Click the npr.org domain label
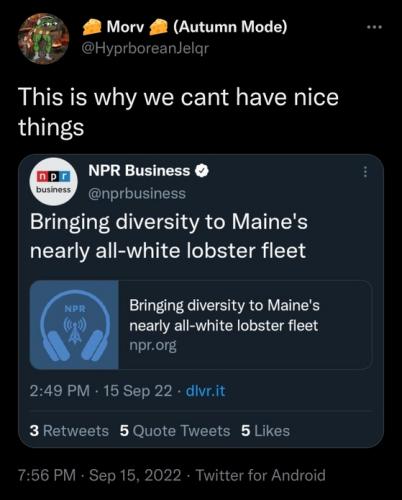This screenshot has width=402, height=500. [153, 345]
